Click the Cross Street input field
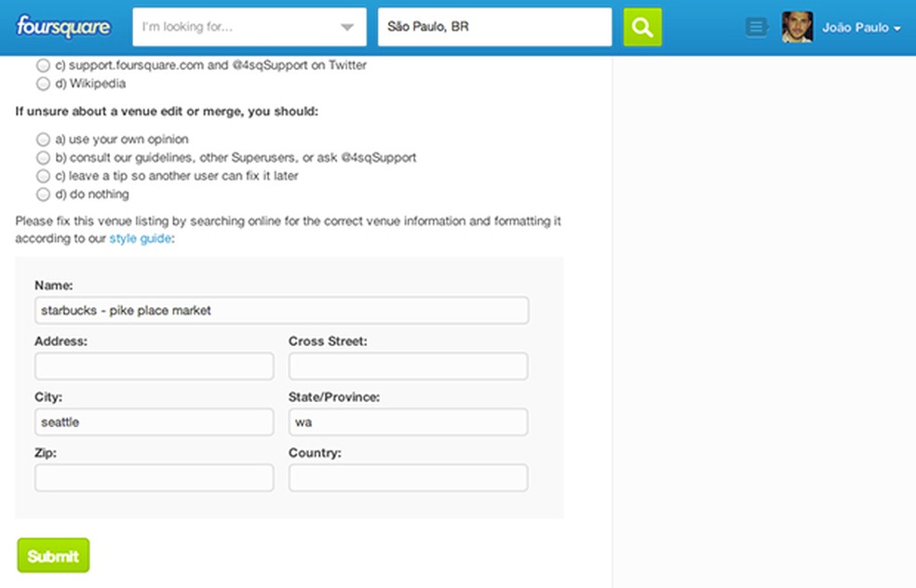The image size is (916, 588). pyautogui.click(x=408, y=367)
